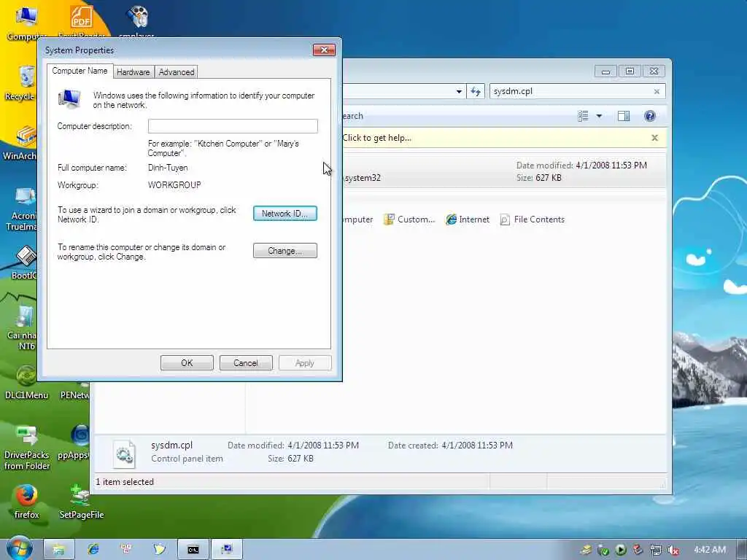This screenshot has width=747, height=560.
Task: Open the ppApps desktop icon
Action: [x=74, y=443]
